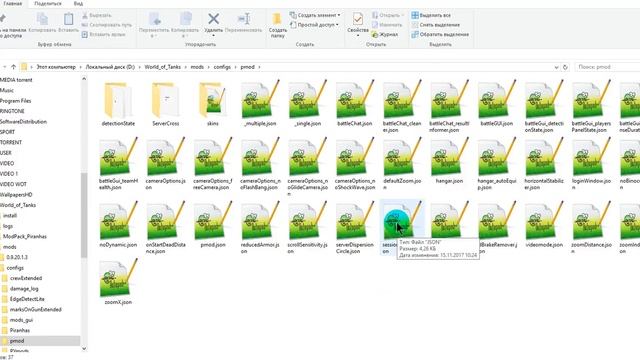Open Create element (Создать элемент) dropdown
The height and width of the screenshot is (360, 640).
point(315,15)
